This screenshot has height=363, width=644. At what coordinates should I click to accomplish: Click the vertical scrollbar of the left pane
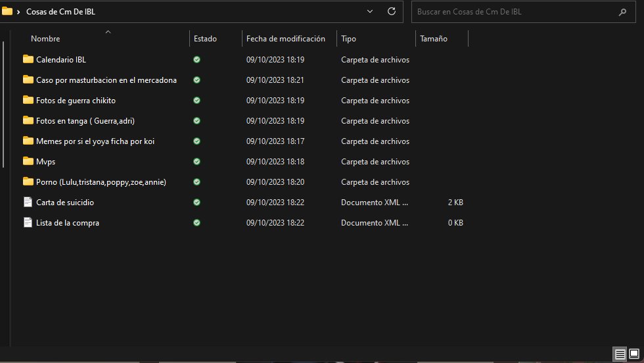3,105
